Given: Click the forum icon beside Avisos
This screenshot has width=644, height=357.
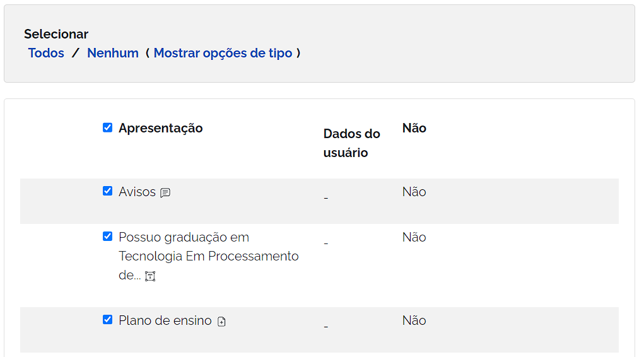Looking at the screenshot, I should pyautogui.click(x=165, y=193).
